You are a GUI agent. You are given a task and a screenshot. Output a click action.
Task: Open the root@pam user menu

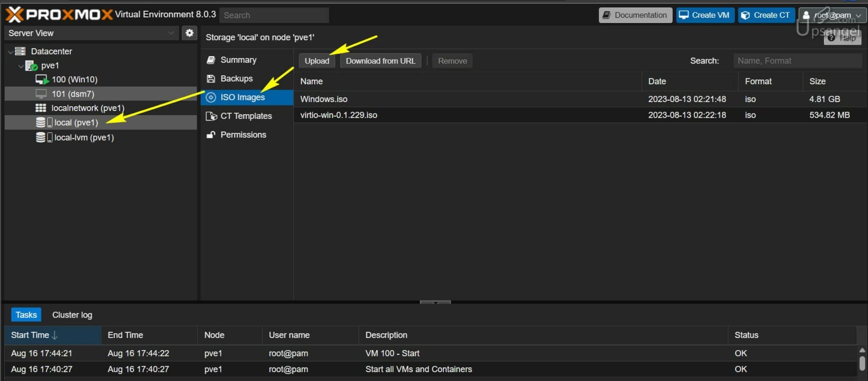click(x=832, y=15)
